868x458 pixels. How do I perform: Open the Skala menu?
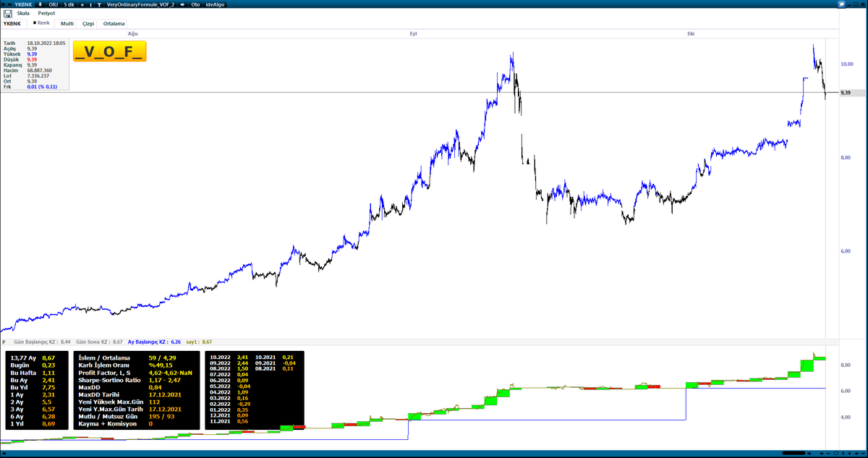coord(23,13)
